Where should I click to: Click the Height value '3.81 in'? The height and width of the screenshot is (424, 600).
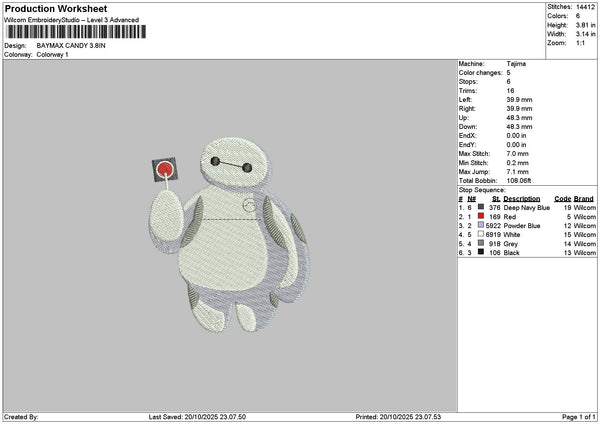click(585, 25)
